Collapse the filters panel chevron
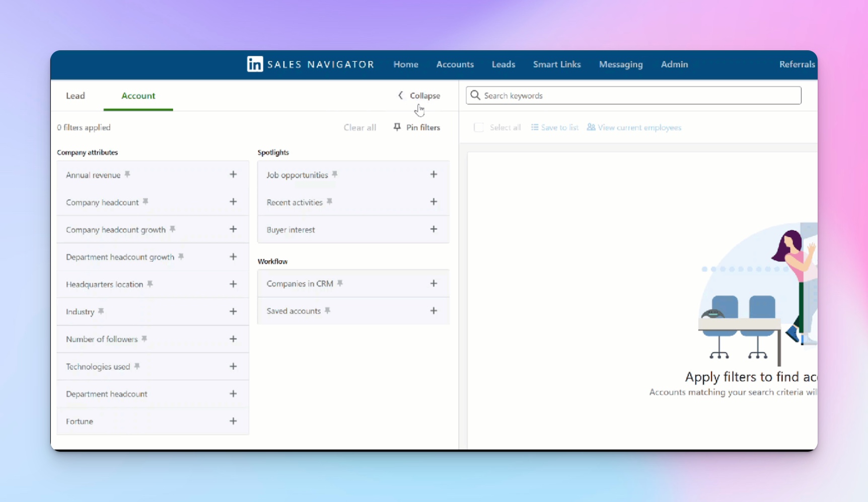Screen dimensions: 868x502 (x=401, y=95)
